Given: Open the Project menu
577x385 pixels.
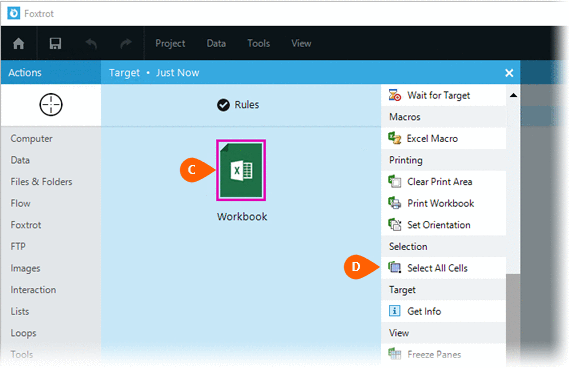Looking at the screenshot, I should pyautogui.click(x=170, y=43).
